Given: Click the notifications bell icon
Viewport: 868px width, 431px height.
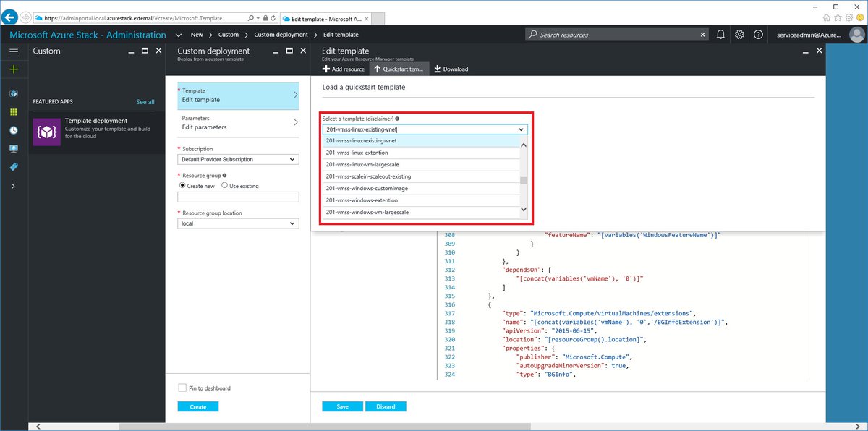Looking at the screenshot, I should (720, 34).
